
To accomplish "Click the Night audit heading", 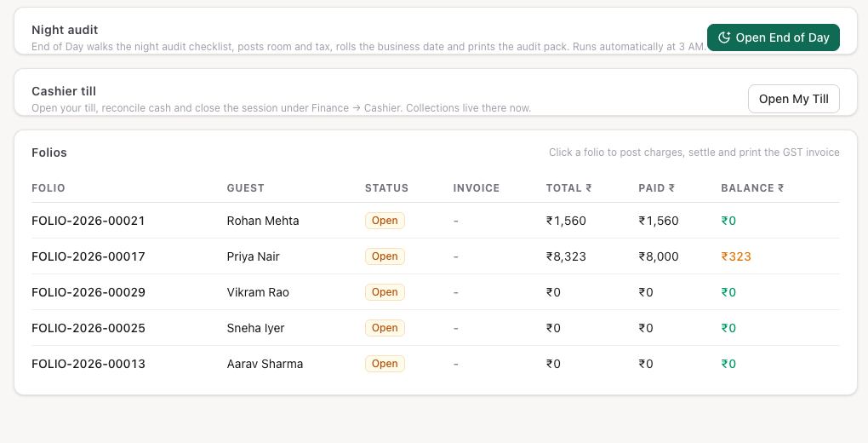I will point(65,30).
